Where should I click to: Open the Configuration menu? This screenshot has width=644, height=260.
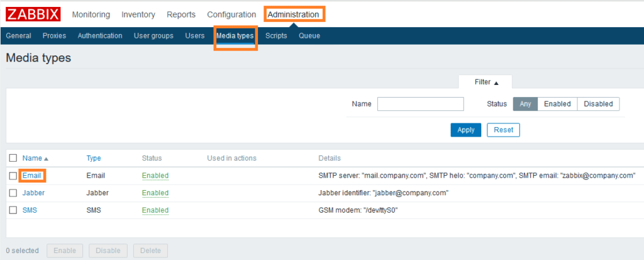231,14
